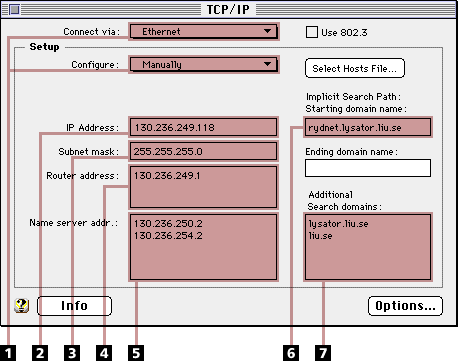Screen dimensions: 458x361
Task: Click search domain lysator.liu.se
Action: (338, 224)
